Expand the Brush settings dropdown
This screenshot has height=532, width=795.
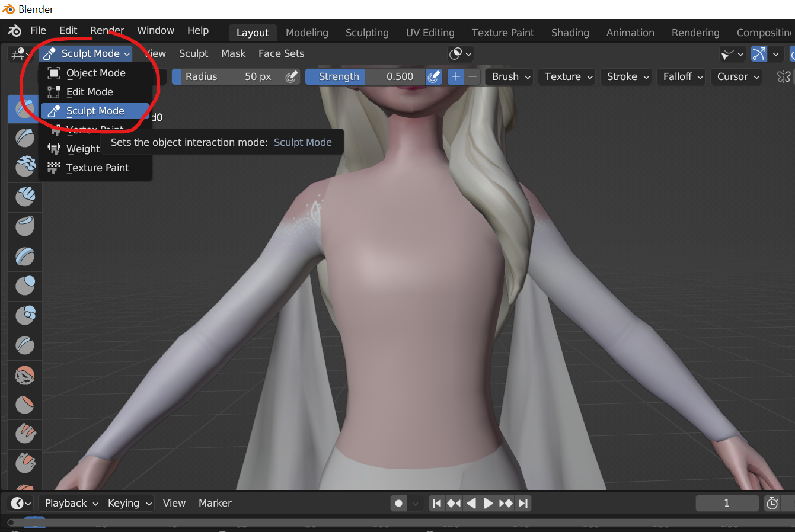[x=510, y=76]
